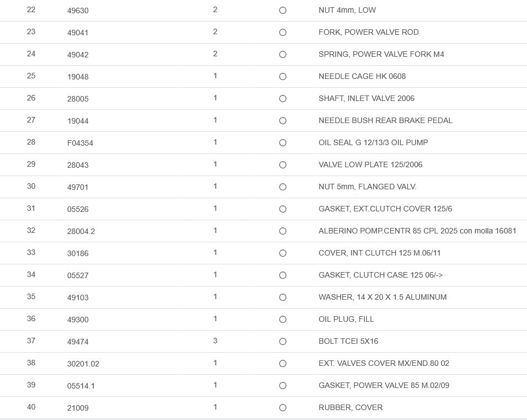Click the COVER, INT CLUTCH 125 description
This screenshot has height=420, width=527.
point(380,253)
